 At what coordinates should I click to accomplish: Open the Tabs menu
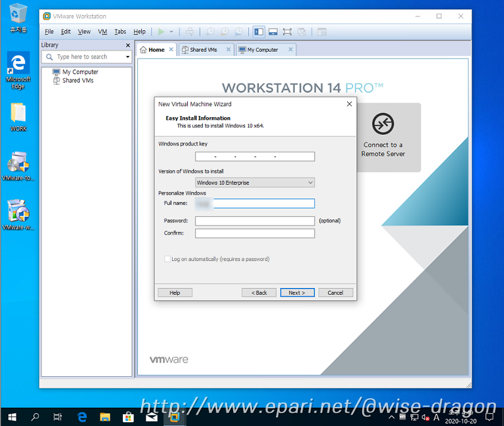[x=120, y=32]
